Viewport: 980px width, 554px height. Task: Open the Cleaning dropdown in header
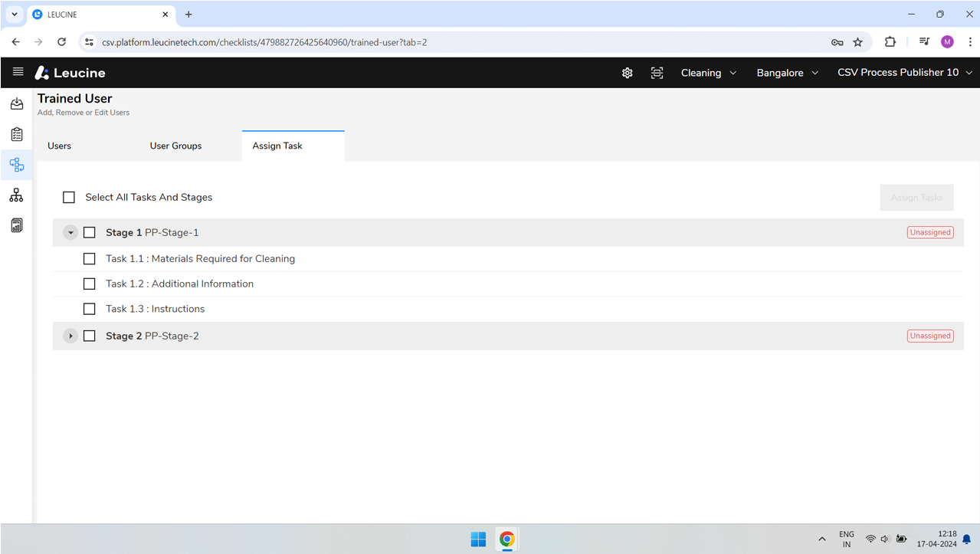[x=709, y=73]
